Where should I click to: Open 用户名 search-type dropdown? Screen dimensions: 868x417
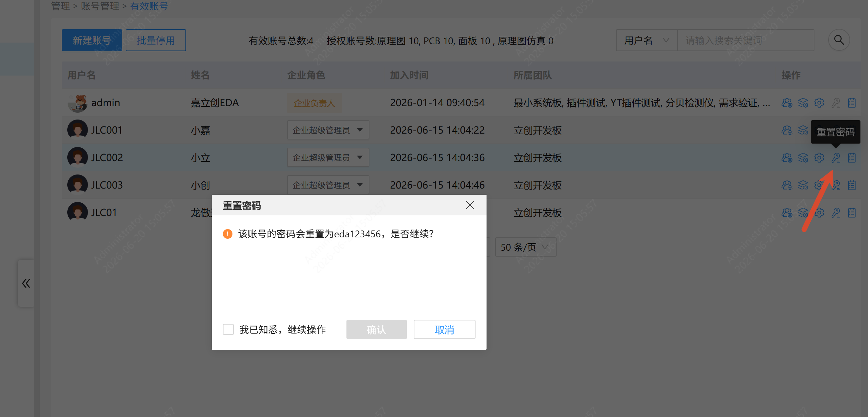tap(647, 41)
